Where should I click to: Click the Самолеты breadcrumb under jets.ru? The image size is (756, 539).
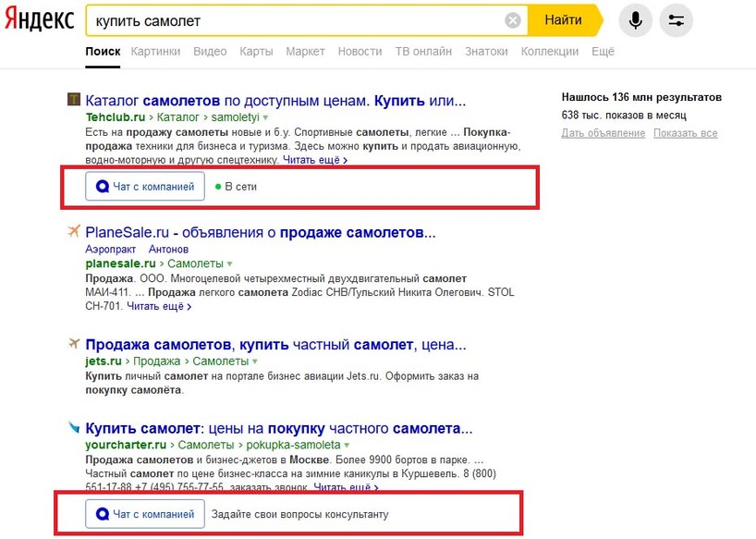220,361
